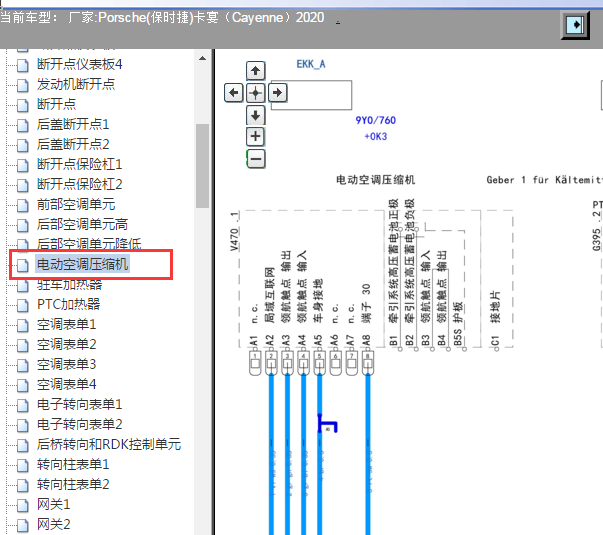Pan the wiring diagram right
The image size is (603, 535).
(278, 93)
